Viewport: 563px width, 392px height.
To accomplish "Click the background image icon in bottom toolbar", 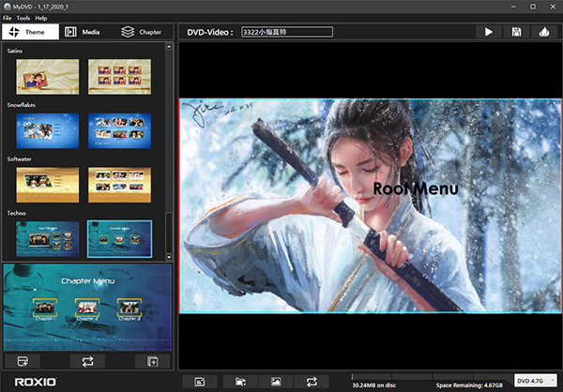I will point(276,381).
